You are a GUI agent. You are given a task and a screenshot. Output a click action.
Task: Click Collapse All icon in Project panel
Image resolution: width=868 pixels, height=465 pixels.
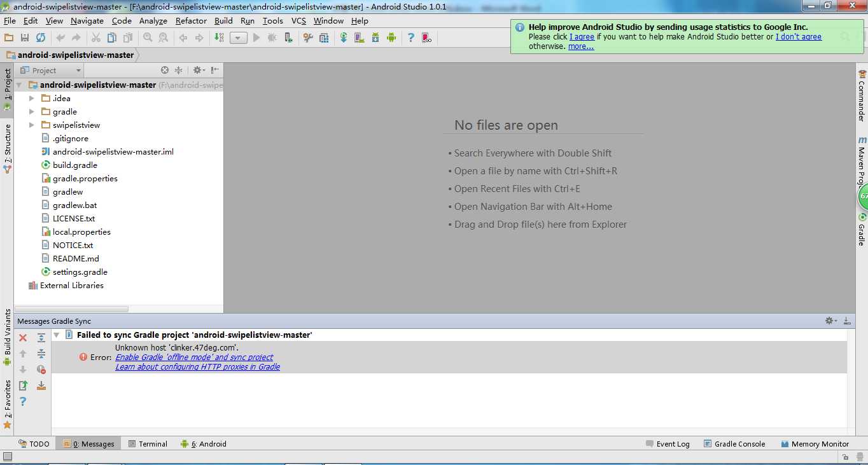tap(179, 71)
